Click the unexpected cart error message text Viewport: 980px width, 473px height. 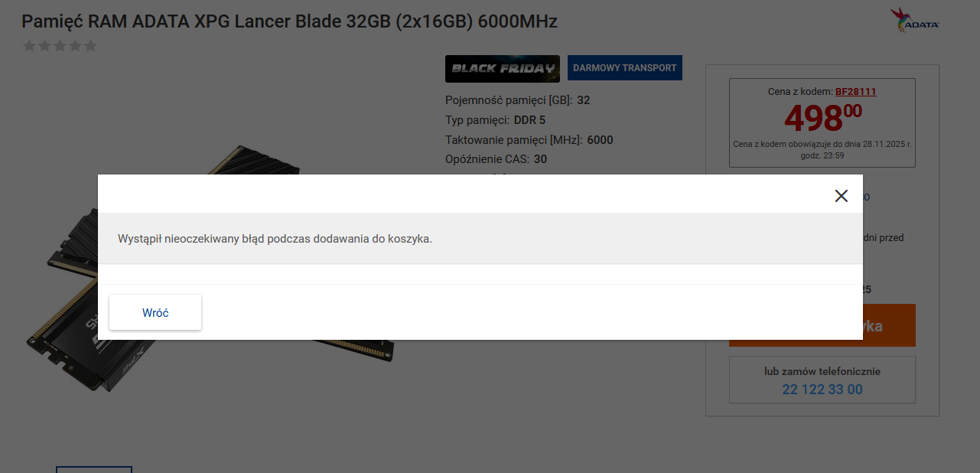(x=275, y=239)
